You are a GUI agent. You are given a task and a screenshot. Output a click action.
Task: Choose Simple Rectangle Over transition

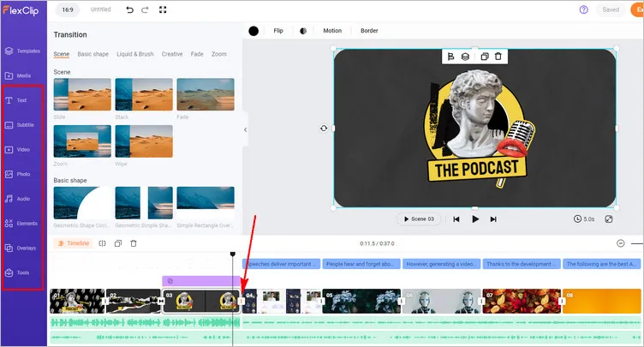click(206, 203)
